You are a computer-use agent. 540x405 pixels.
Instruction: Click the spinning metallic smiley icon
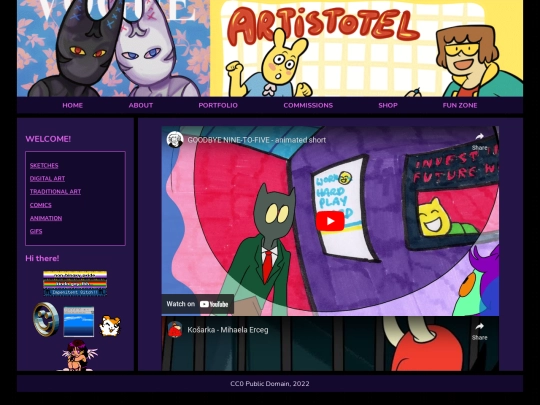tap(46, 319)
